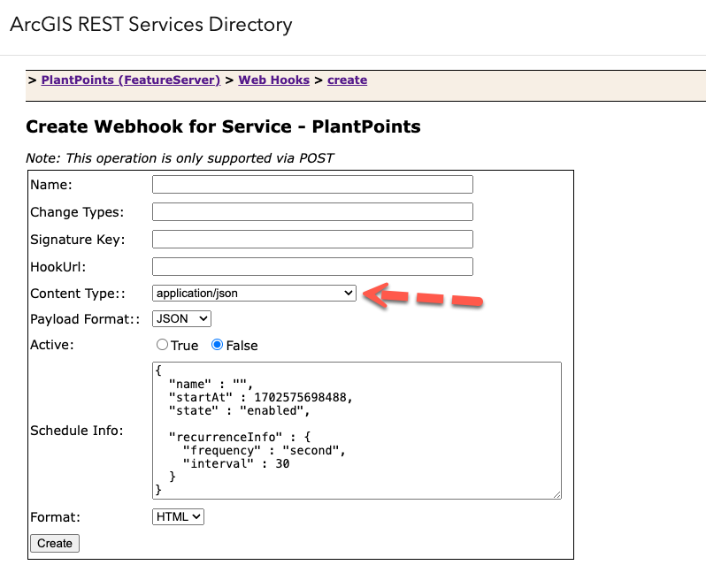Open the Format HTML dropdown
The image size is (706, 588).
(x=178, y=516)
